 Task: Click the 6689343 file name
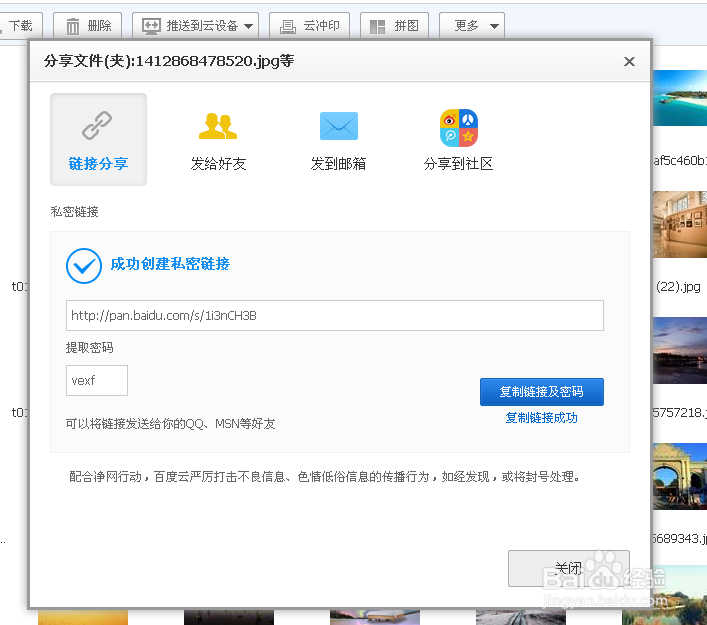click(680, 538)
